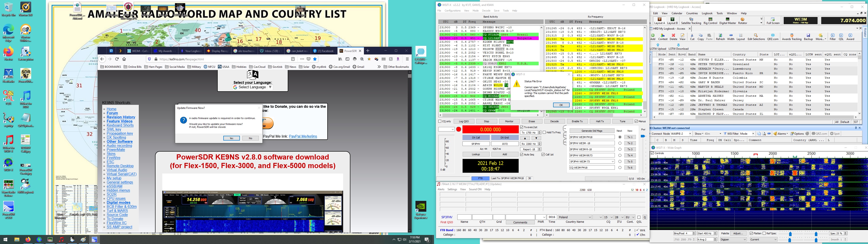Open the WSJT-X desktop shortcut
Viewport: 868px width, 244px height.
(x=8, y=165)
